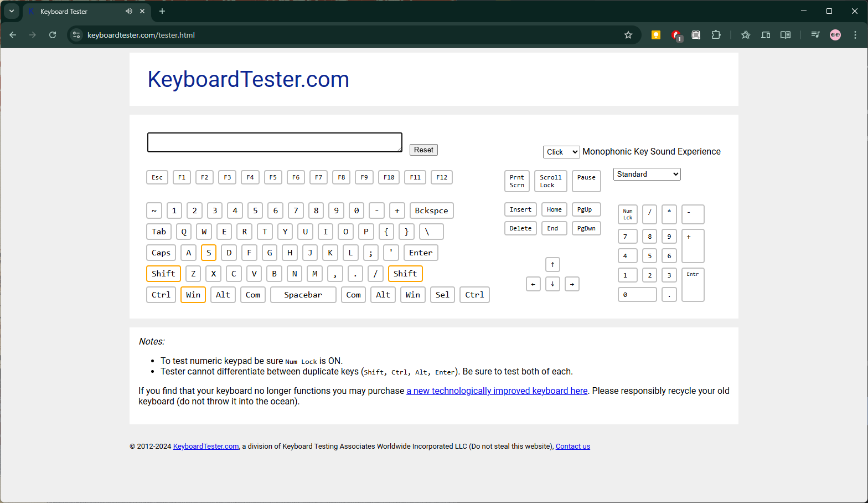
Task: Click the right arrow key on the keyboard
Action: 572,284
